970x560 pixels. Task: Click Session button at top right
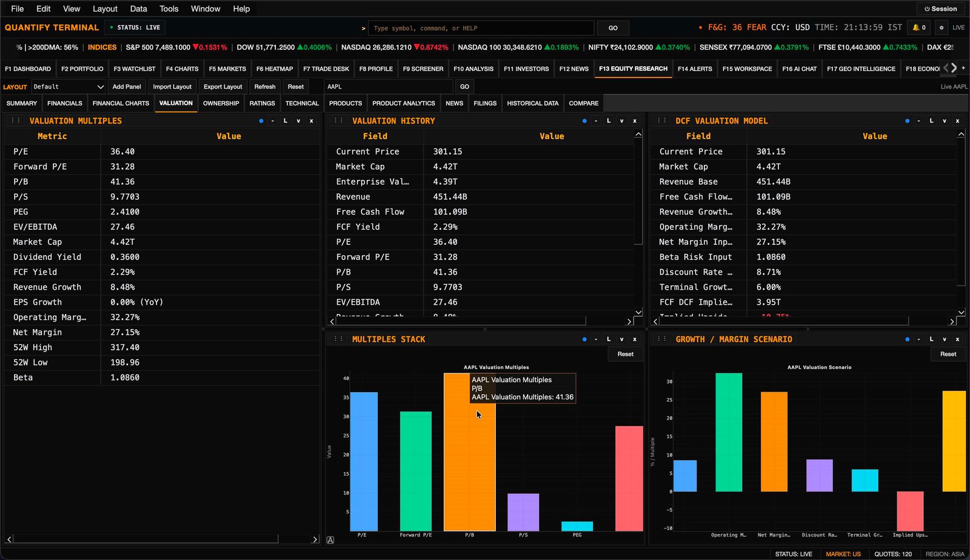(940, 8)
